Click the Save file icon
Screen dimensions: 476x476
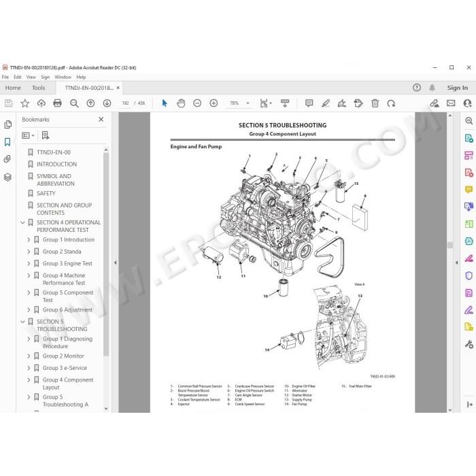(8, 103)
